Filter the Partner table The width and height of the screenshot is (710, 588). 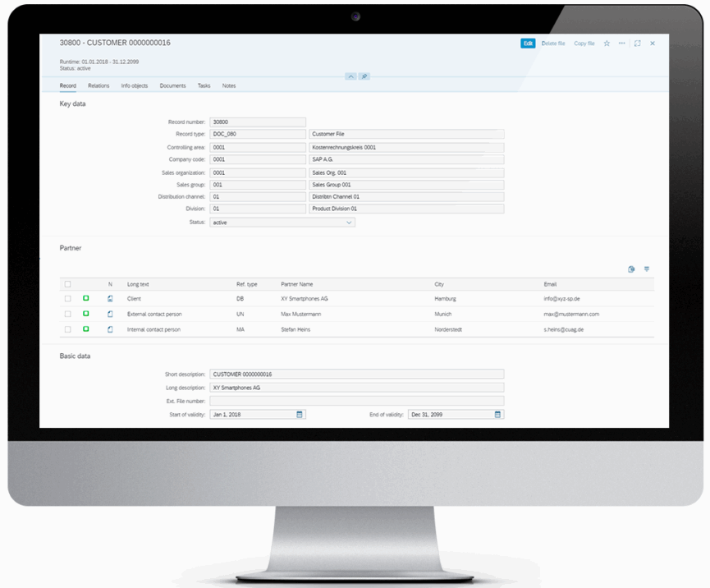tap(647, 269)
